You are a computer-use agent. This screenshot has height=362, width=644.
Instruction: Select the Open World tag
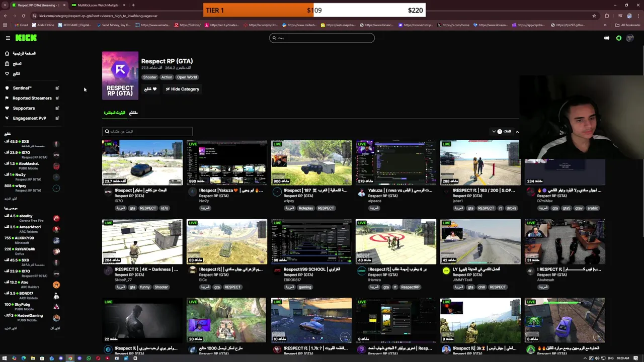pos(187,77)
